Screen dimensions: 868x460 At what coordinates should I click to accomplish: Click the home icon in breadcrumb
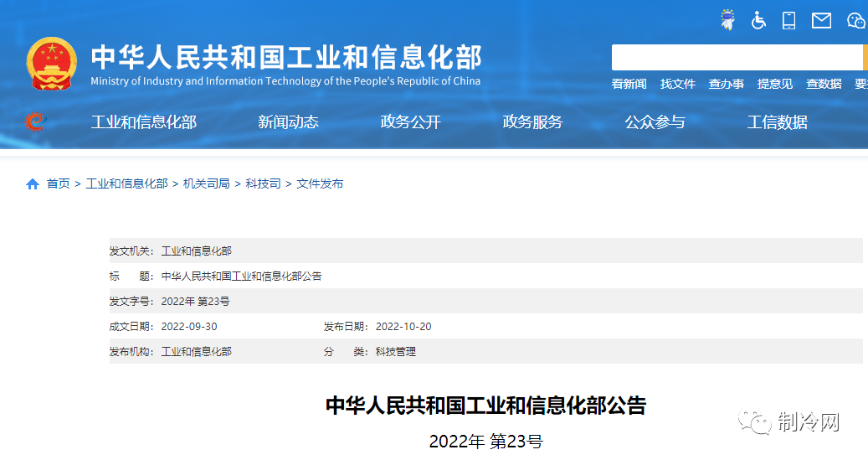point(33,184)
